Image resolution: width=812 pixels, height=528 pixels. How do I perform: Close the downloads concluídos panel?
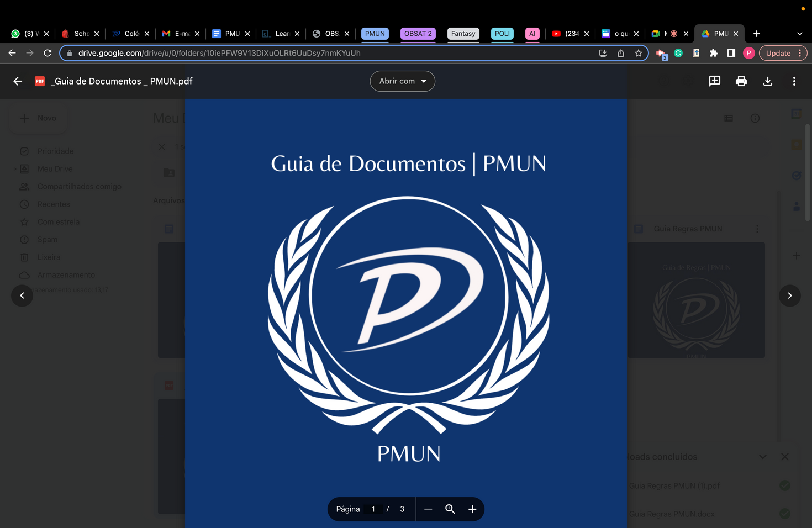(x=785, y=457)
